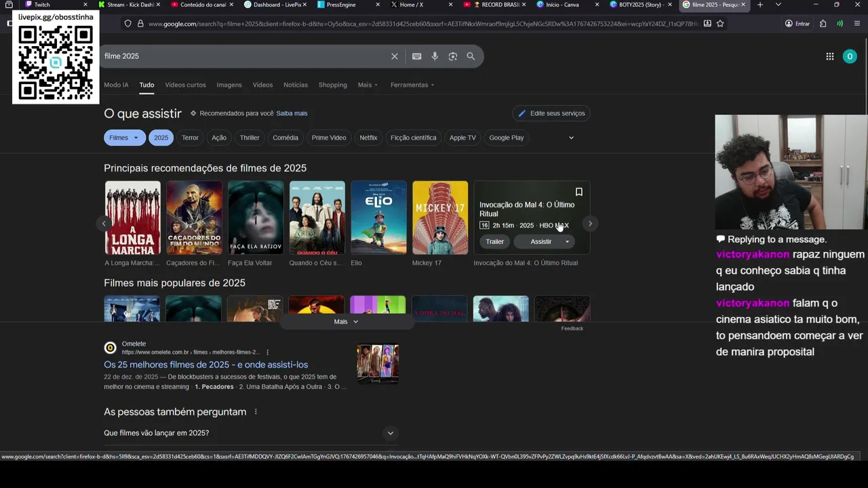Open the Mickey 17 movie poster
The image size is (868, 488).
point(440,218)
